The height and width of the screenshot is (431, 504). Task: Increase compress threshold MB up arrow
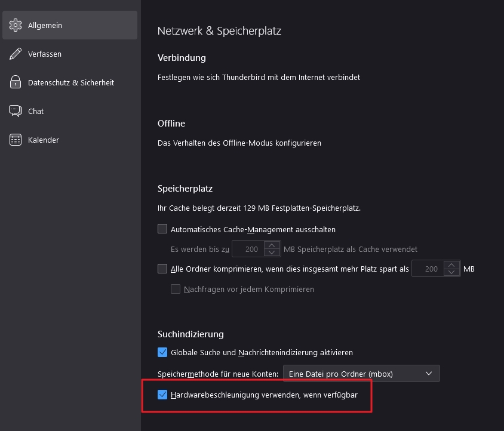[x=452, y=265]
